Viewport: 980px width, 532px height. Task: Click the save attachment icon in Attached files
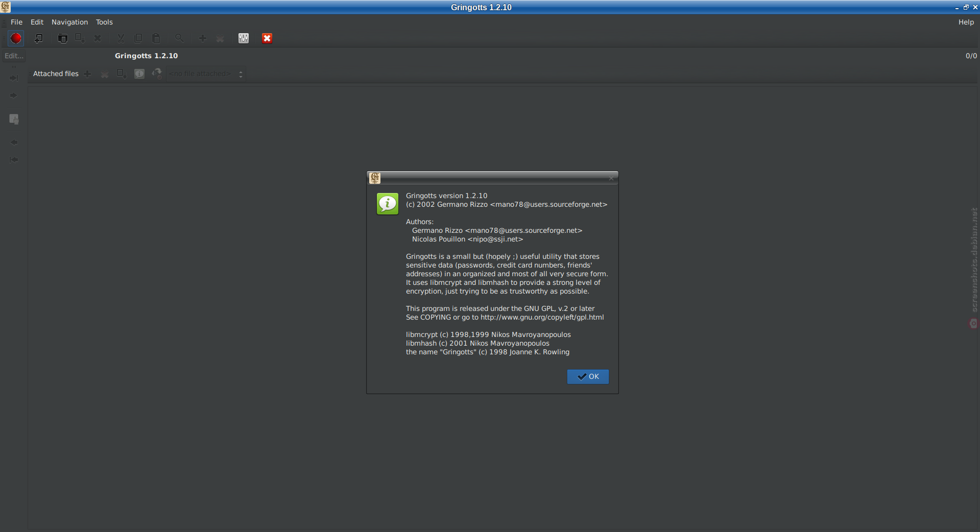pyautogui.click(x=122, y=74)
